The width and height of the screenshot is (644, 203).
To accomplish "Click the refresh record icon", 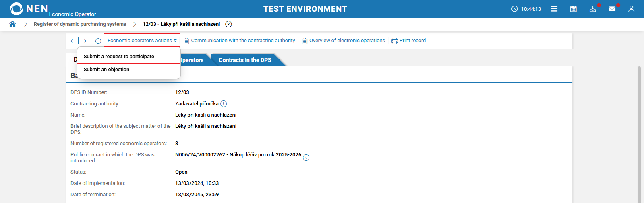I will (x=98, y=41).
